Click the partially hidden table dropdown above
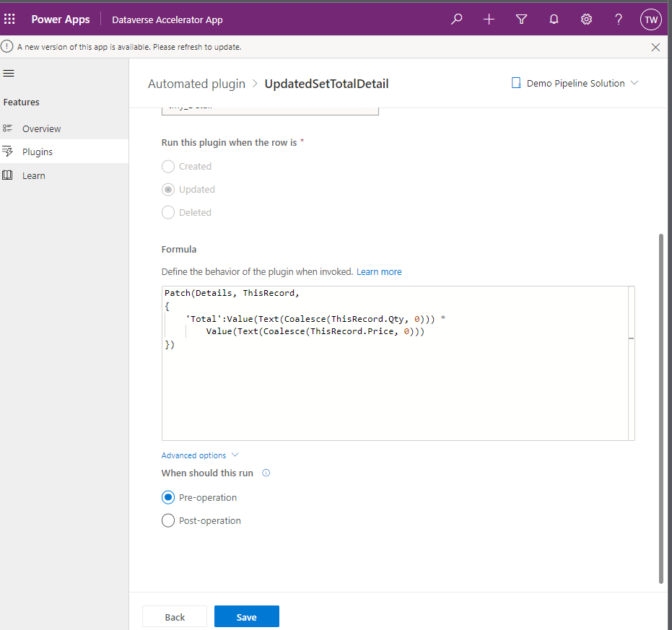Screen dimensions: 672x630 [270, 110]
